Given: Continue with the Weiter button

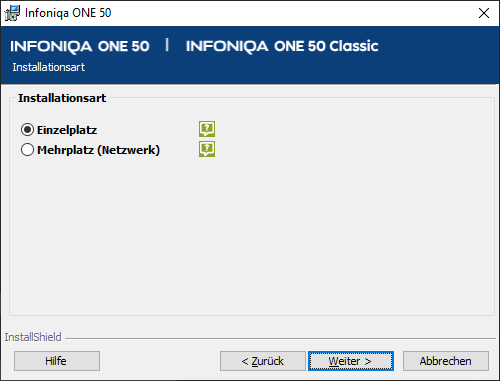Looking at the screenshot, I should click(351, 361).
